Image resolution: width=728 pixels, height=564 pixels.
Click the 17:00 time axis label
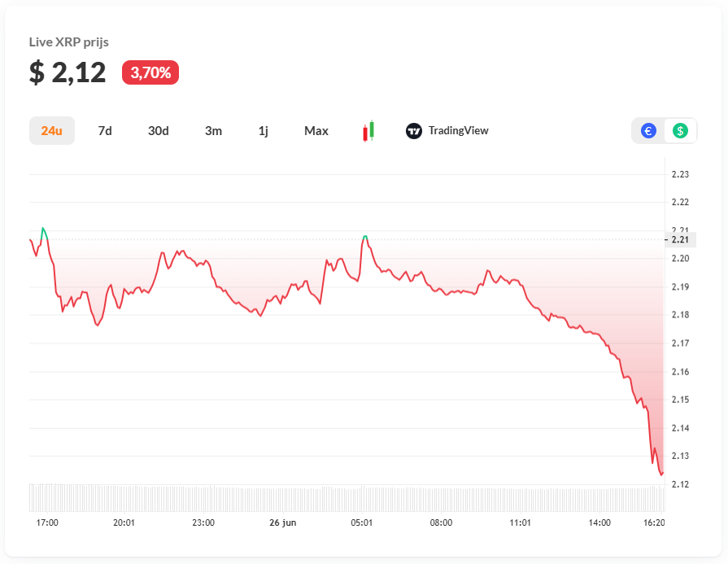[48, 522]
